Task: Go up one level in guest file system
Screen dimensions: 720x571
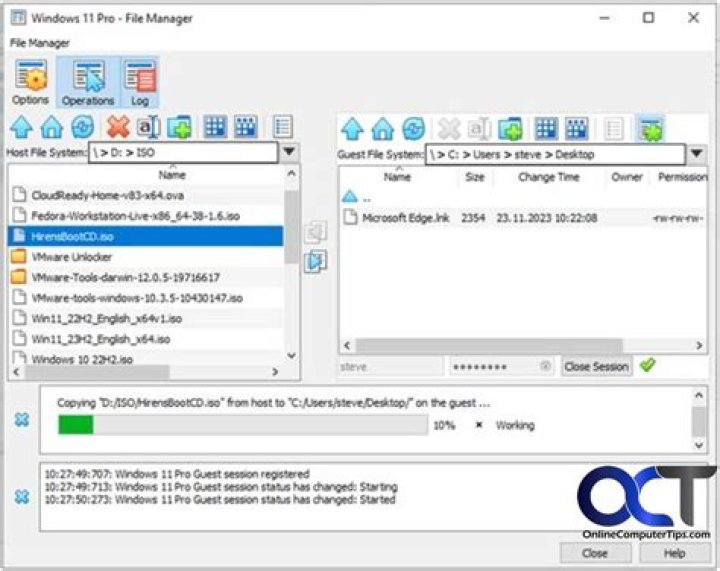Action: 352,129
